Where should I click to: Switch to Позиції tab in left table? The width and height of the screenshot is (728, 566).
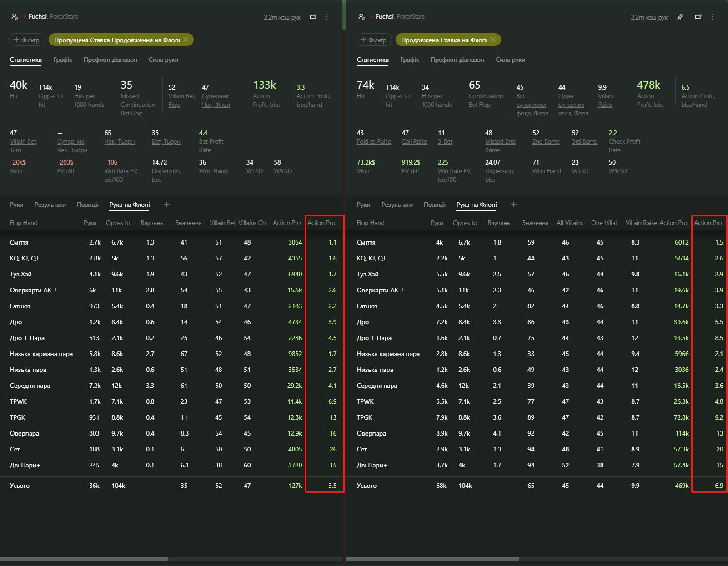(x=88, y=205)
